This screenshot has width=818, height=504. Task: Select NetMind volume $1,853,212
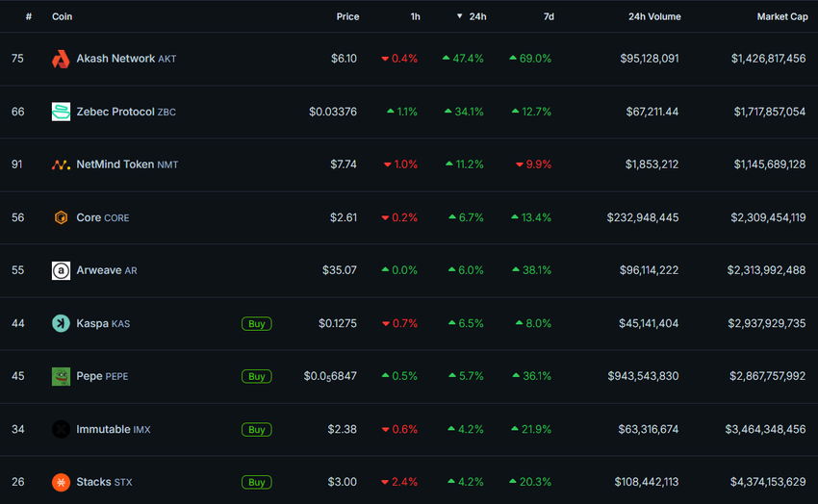point(652,164)
